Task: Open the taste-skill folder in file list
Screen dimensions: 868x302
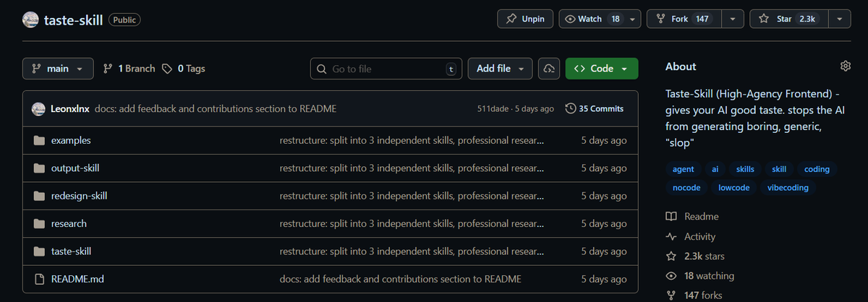Action: [x=71, y=251]
